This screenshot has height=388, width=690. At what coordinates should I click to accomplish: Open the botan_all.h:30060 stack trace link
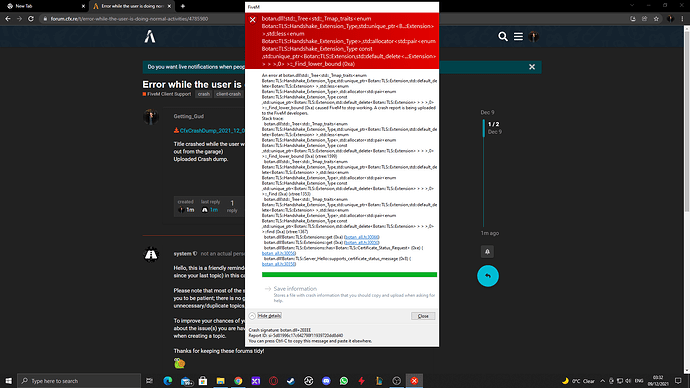point(362,237)
